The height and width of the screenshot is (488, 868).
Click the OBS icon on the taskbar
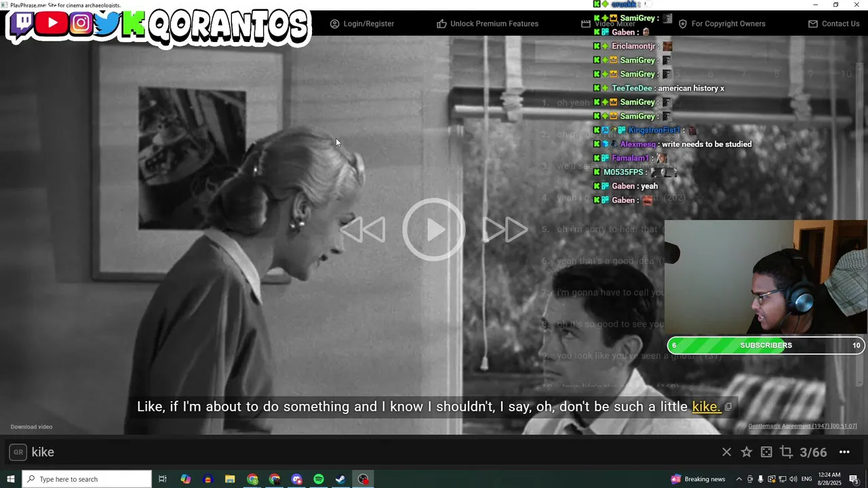[x=363, y=479]
